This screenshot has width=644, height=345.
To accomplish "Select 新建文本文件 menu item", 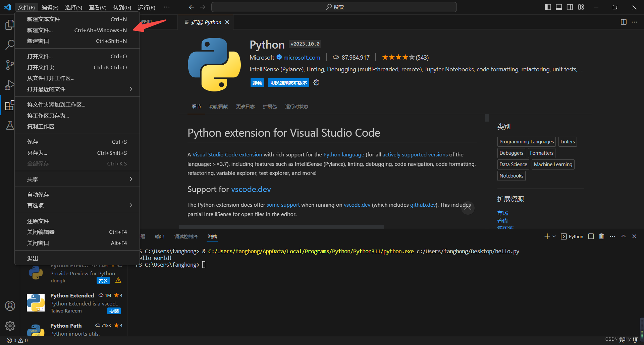I will point(77,19).
